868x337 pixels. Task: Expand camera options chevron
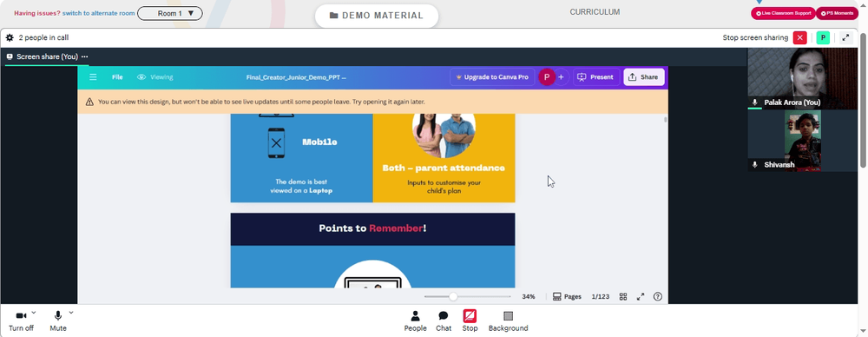click(34, 313)
